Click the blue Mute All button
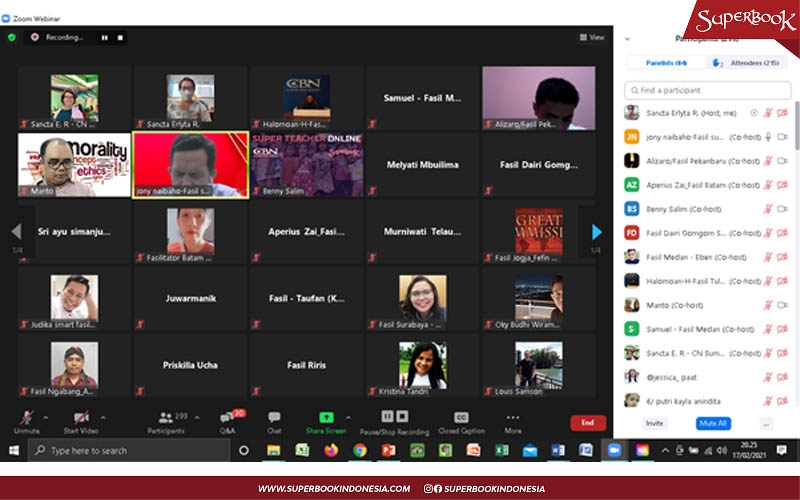Screen dimensions: 800x500 pos(713,423)
